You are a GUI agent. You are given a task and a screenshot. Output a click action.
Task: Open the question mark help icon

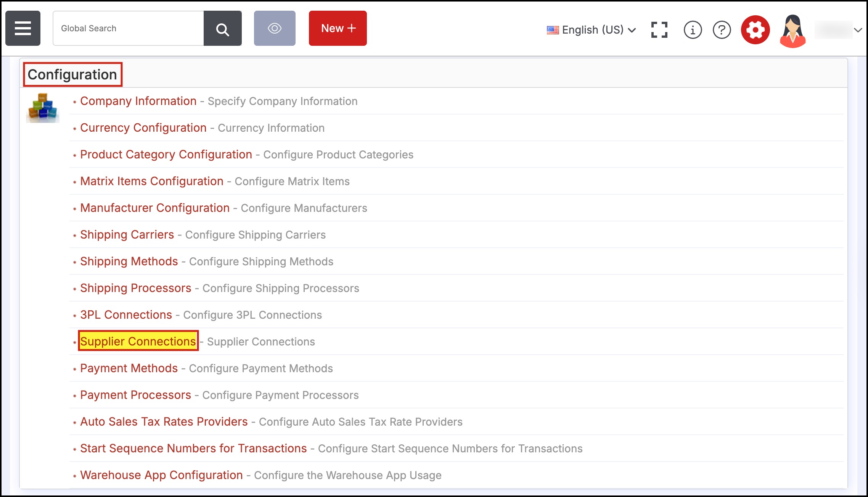pyautogui.click(x=722, y=30)
